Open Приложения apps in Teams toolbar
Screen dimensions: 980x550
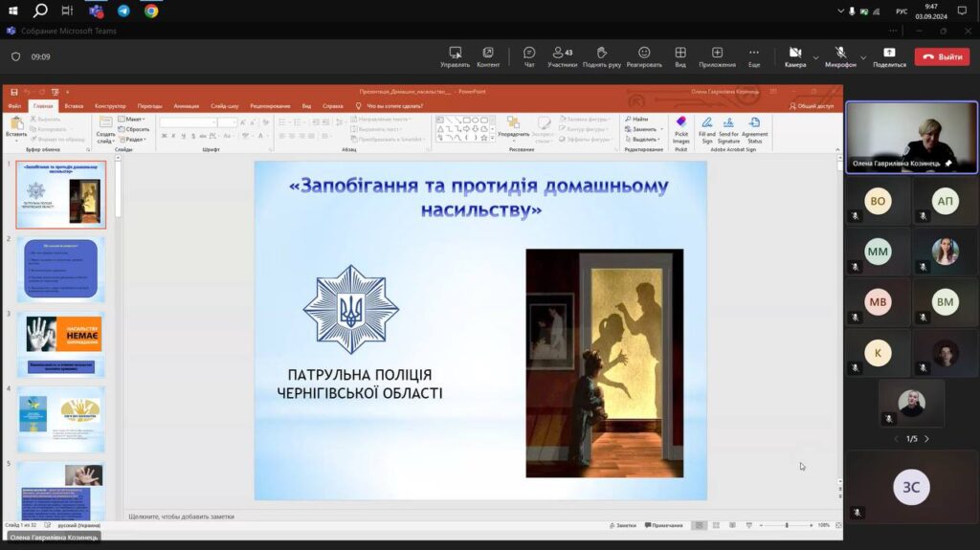717,56
